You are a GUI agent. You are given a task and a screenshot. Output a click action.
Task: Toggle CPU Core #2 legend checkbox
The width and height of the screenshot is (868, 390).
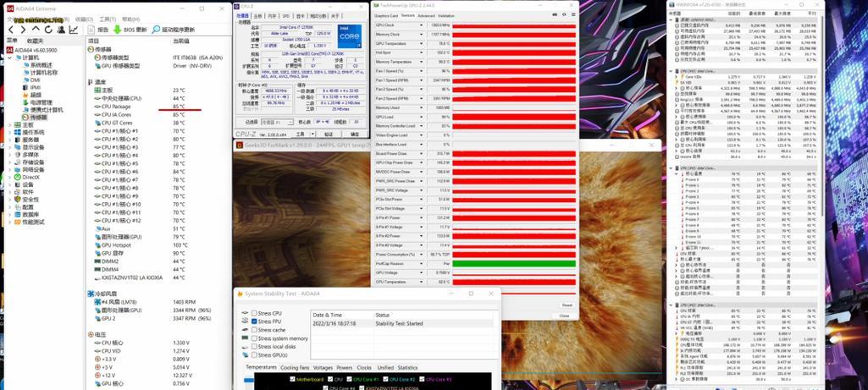[x=386, y=380]
